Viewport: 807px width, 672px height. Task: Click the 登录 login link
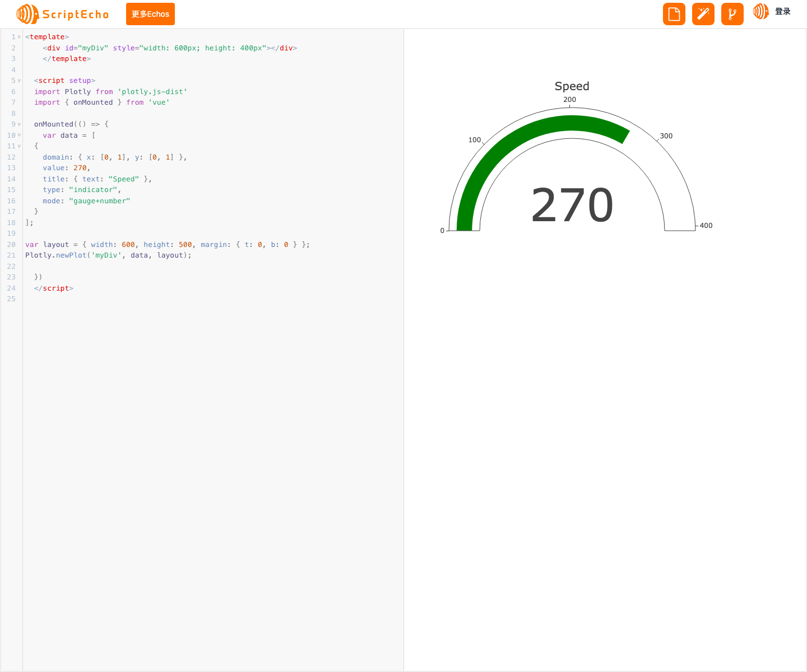(x=783, y=11)
